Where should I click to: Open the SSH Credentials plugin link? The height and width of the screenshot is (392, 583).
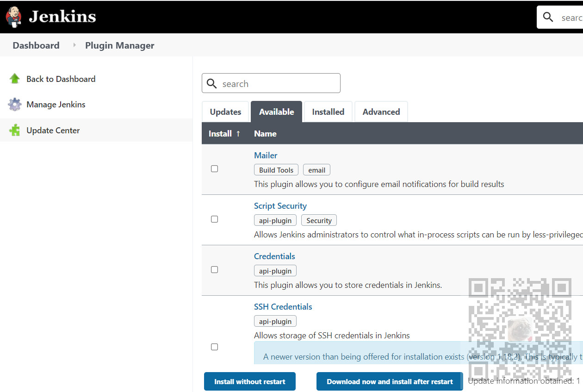pyautogui.click(x=283, y=307)
